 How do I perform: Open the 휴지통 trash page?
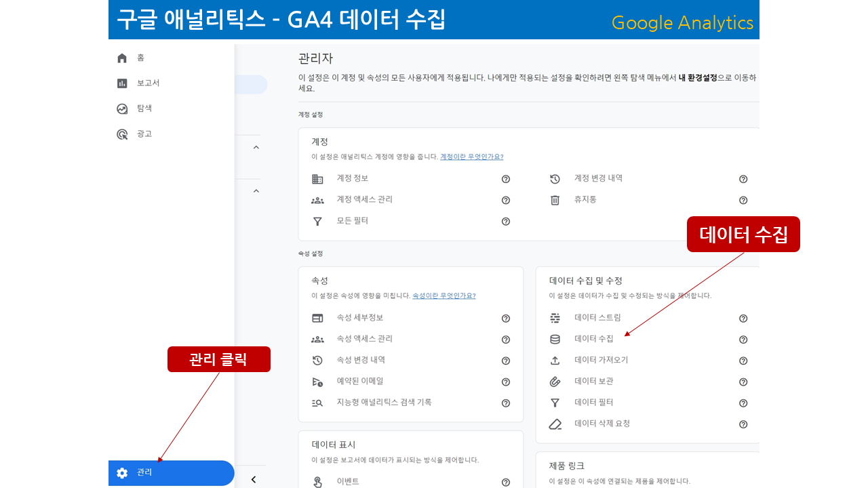(585, 199)
